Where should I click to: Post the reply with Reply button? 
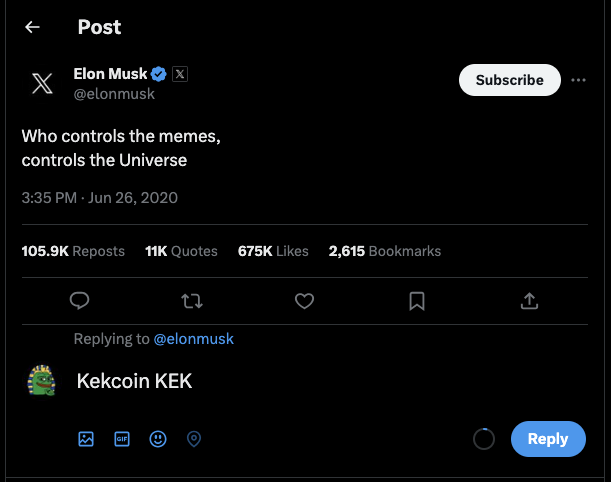547,438
